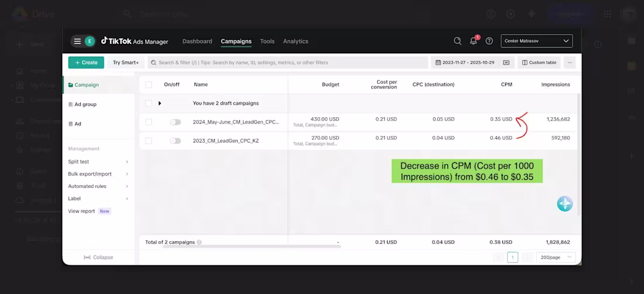Open Google apps grid in Drive window
This screenshot has width=644, height=294.
607,14
